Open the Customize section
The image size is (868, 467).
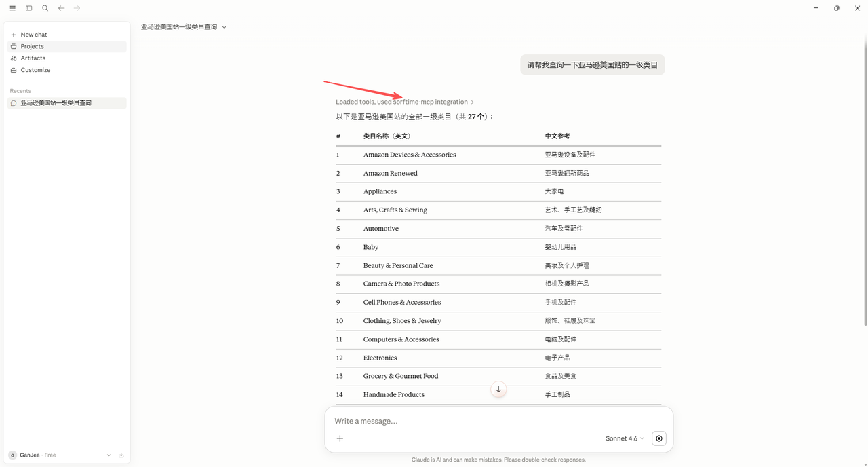tap(66, 70)
